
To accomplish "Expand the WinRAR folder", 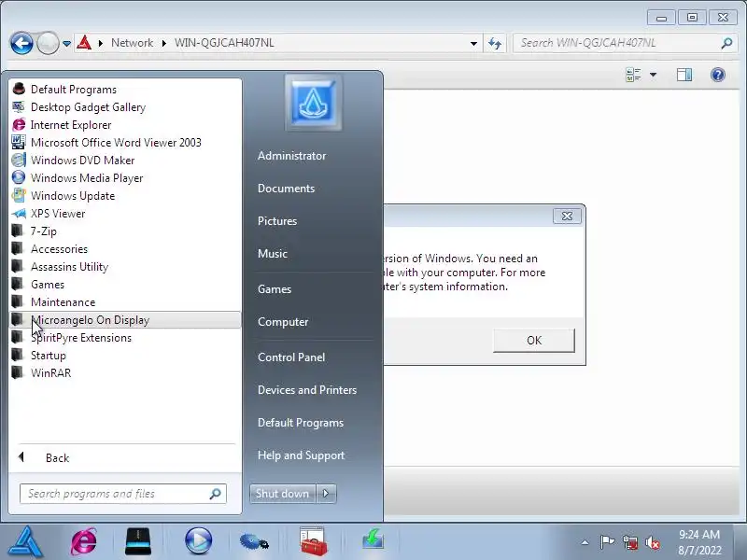I will coord(125,372).
